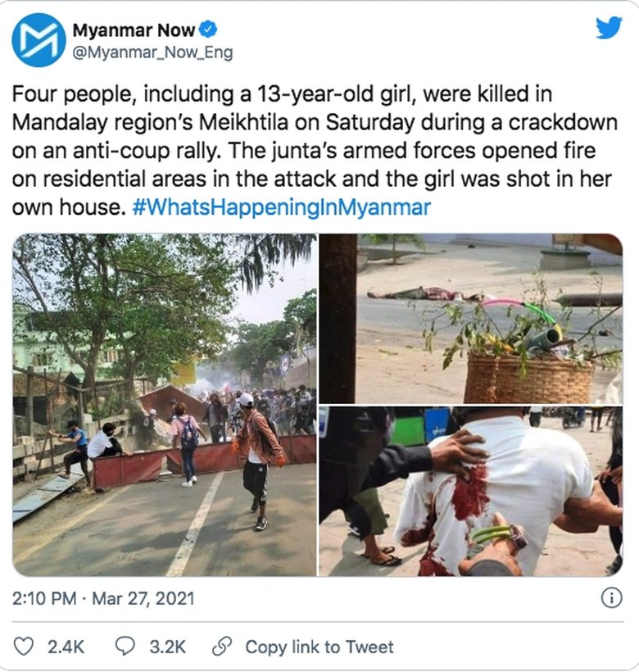Click the 2:10 PM tweet time
This screenshot has width=639, height=672.
tap(45, 599)
